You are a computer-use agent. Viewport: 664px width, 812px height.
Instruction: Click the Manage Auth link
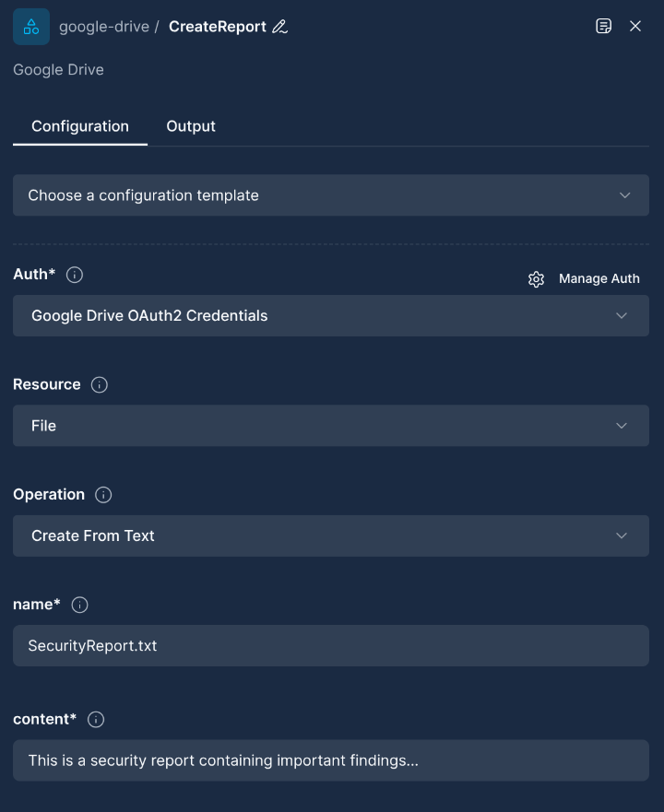click(599, 278)
